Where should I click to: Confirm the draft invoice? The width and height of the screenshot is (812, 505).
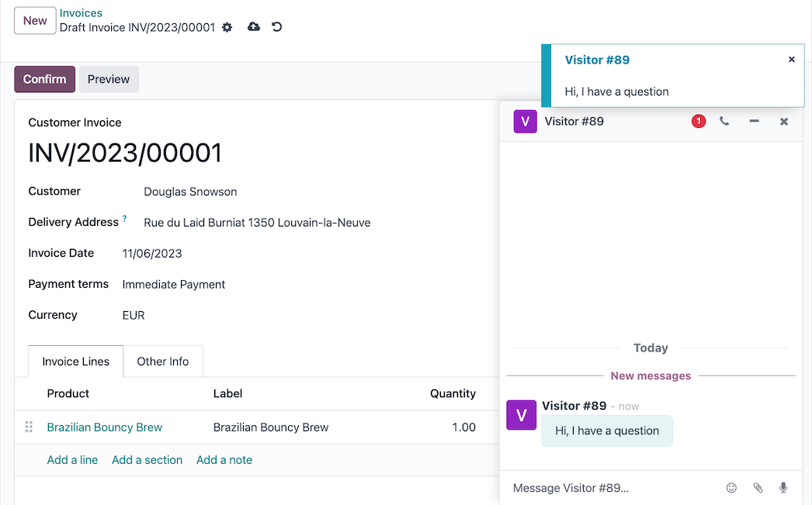43,78
